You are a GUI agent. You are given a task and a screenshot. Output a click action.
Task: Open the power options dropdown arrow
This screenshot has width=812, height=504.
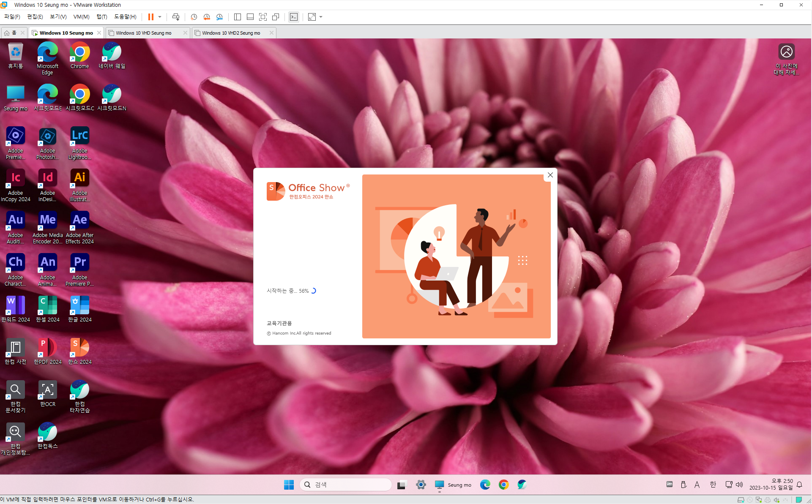(160, 17)
